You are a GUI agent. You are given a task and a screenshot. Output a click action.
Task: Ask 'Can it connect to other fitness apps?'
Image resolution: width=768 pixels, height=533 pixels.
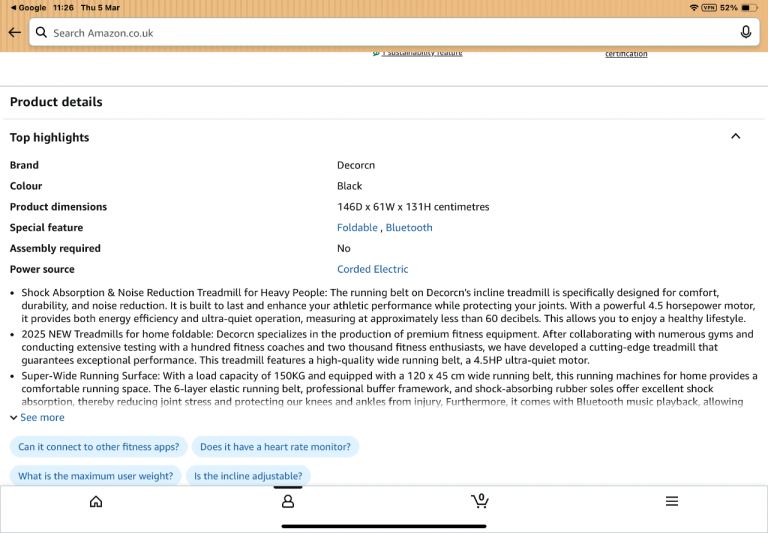pos(99,447)
